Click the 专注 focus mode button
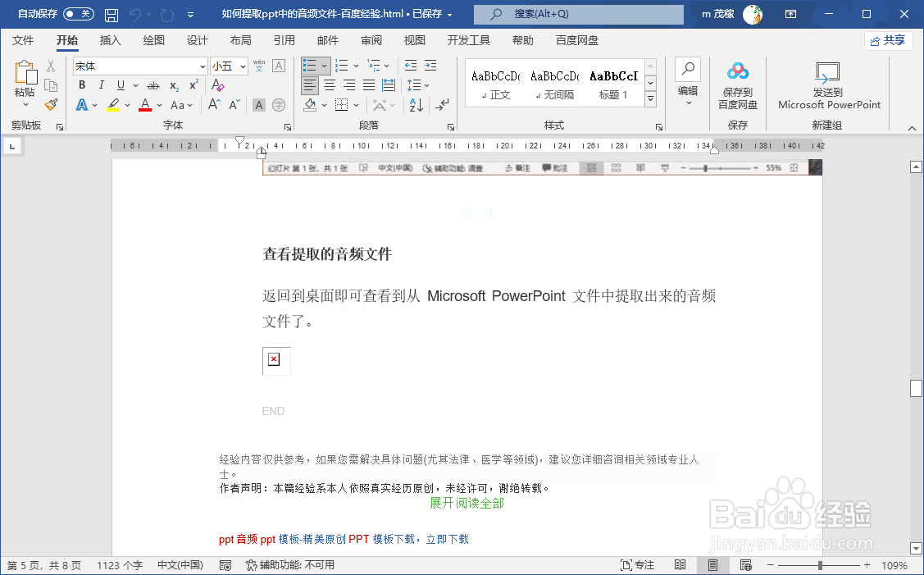This screenshot has height=575, width=924. (638, 565)
